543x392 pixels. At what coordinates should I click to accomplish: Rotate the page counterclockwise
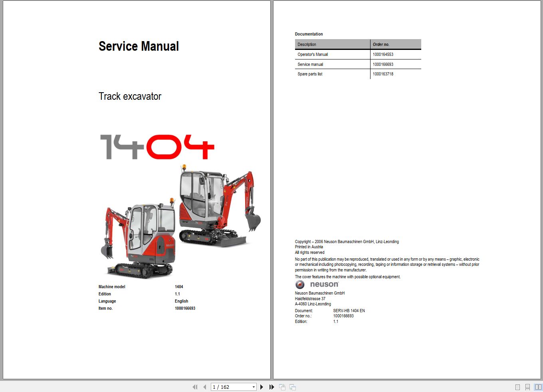coord(282,387)
